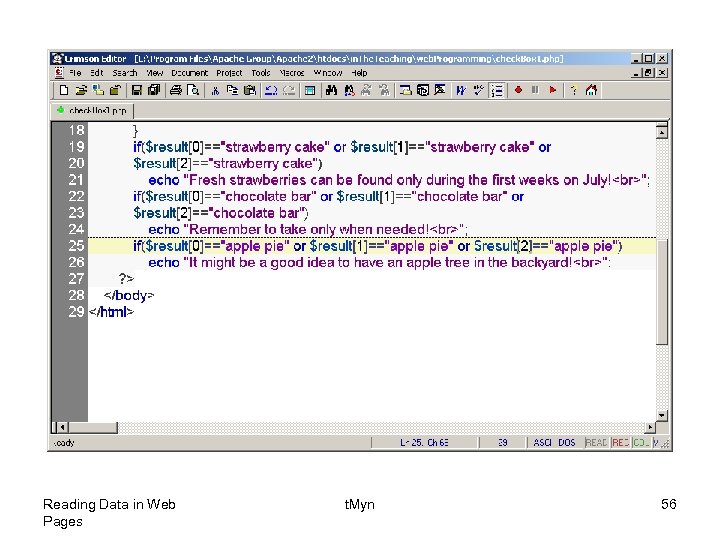This screenshot has width=720, height=540.
Task: Toggle REC indicator in status bar
Action: pos(620,443)
